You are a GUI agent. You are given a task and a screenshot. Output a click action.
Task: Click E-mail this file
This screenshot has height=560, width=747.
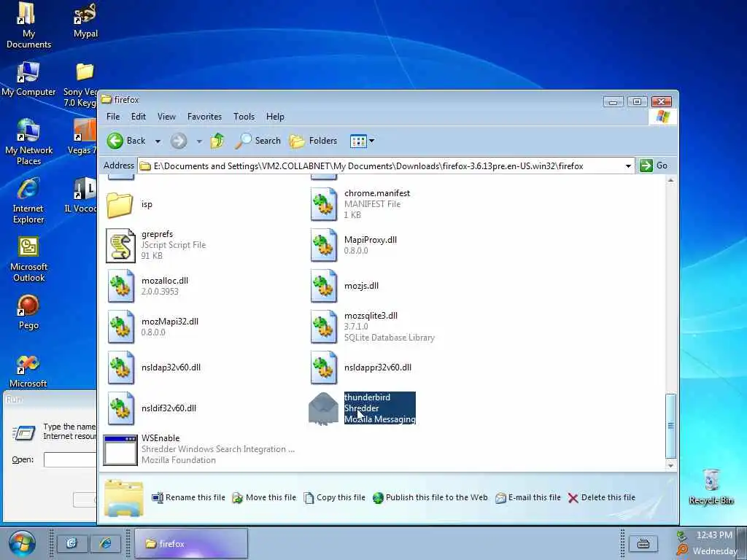[528, 497]
